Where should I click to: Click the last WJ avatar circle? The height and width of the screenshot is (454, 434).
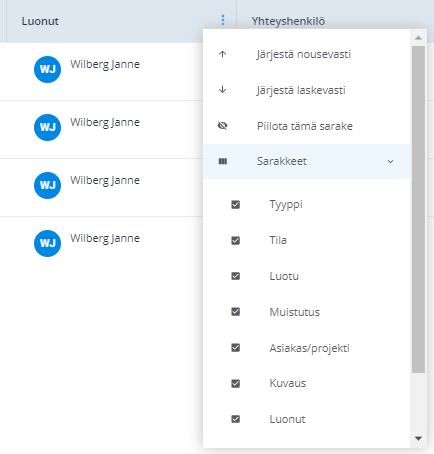[x=47, y=243]
